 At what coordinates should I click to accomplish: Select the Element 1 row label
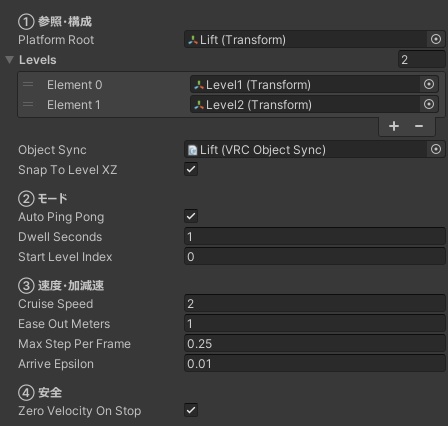[73, 105]
